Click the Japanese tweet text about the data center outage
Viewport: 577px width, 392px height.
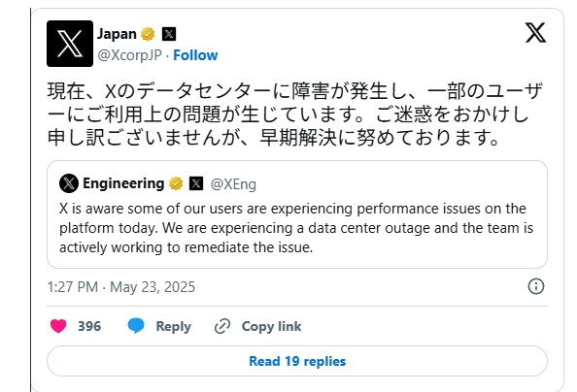point(294,114)
